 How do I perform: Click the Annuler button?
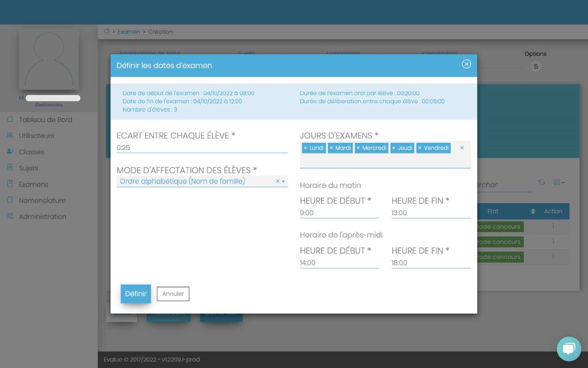[x=173, y=294]
